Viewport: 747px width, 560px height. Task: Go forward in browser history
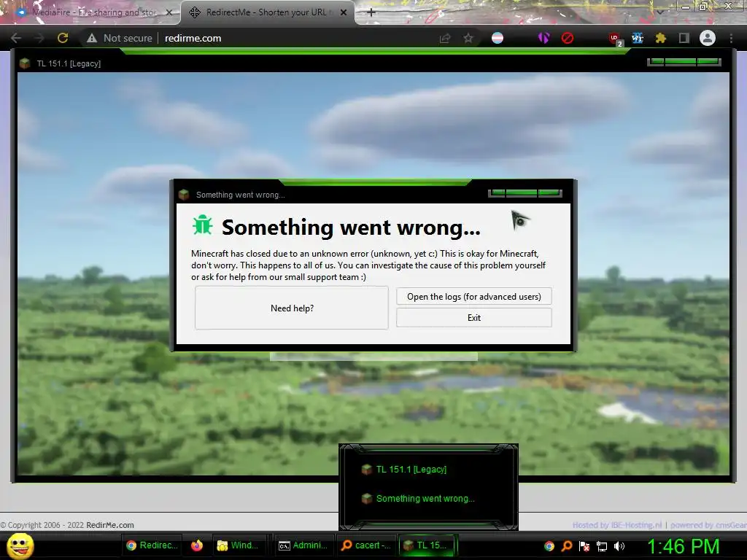tap(39, 38)
